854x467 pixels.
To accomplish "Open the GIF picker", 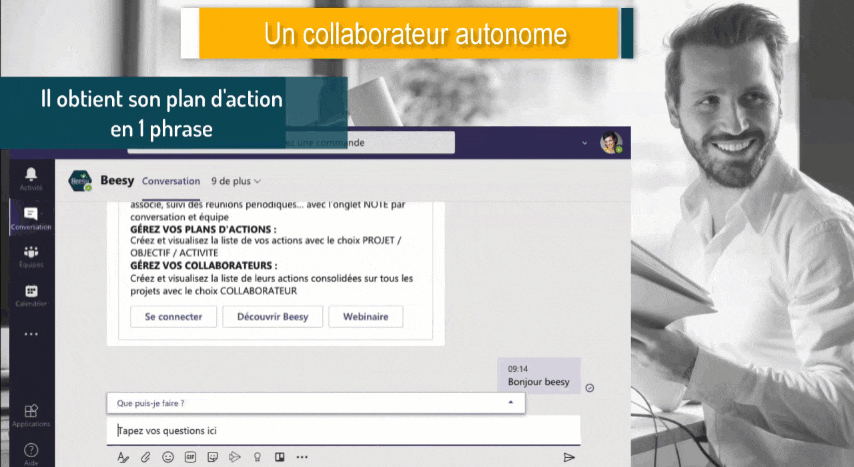I will click(190, 457).
